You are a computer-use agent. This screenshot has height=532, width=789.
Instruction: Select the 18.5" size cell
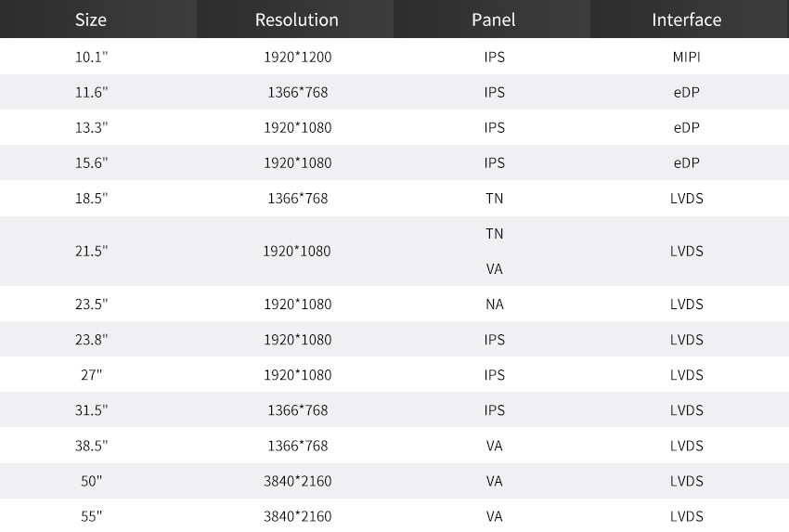tap(92, 199)
